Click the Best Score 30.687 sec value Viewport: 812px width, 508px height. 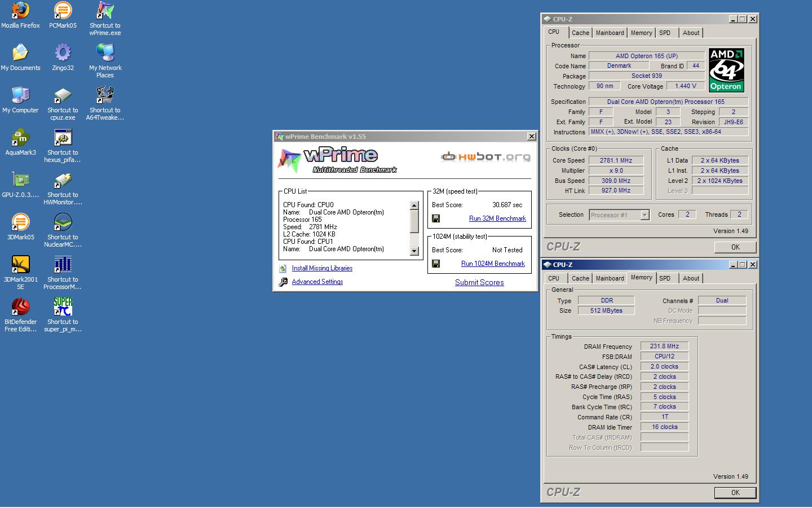507,205
